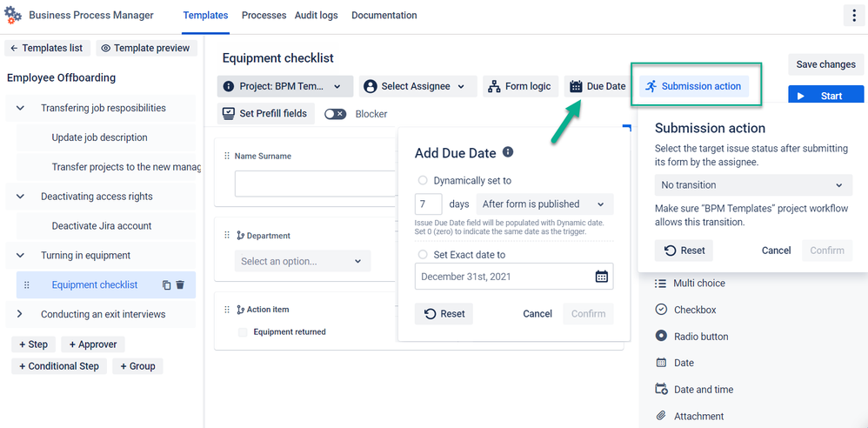The image size is (868, 428).
Task: Select the Set Exact date to radio option
Action: tap(423, 255)
